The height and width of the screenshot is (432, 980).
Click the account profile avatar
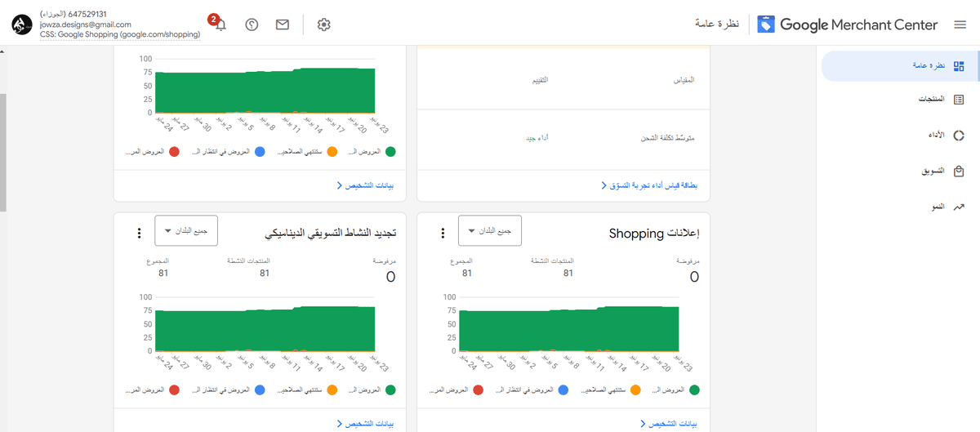point(22,24)
